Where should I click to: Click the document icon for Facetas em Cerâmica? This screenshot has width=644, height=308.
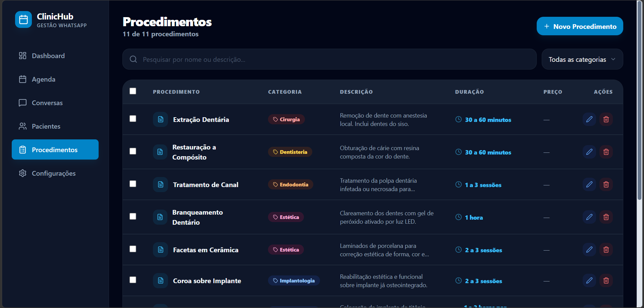coord(161,250)
